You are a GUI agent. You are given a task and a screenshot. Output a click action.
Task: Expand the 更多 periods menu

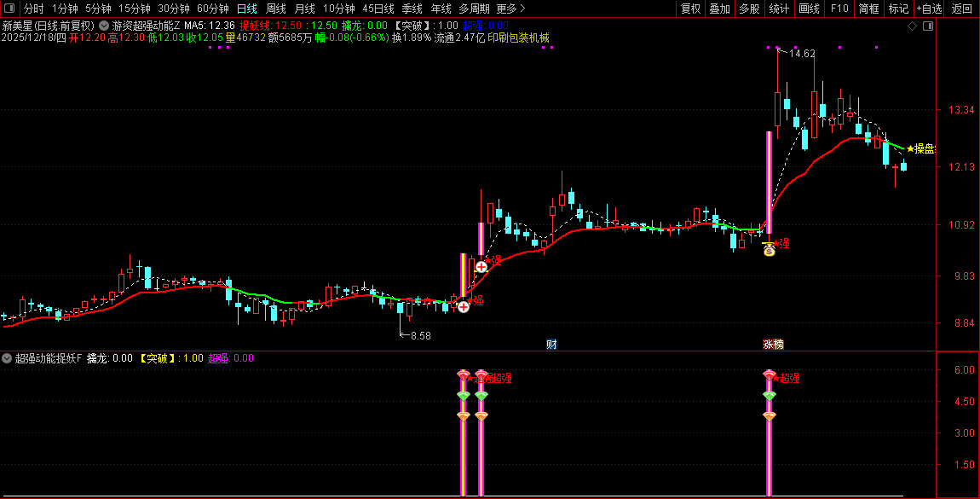pyautogui.click(x=510, y=9)
